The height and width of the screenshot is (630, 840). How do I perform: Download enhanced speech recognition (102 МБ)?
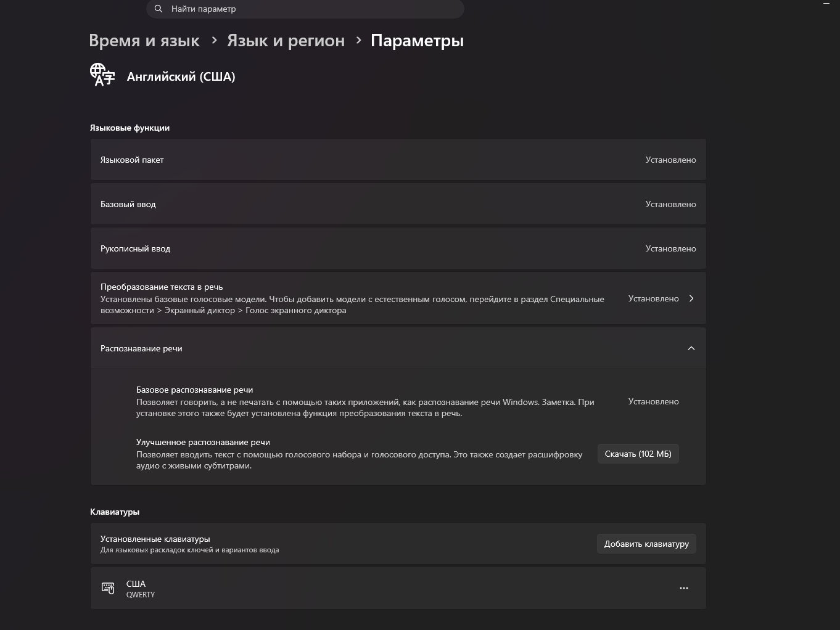point(638,454)
